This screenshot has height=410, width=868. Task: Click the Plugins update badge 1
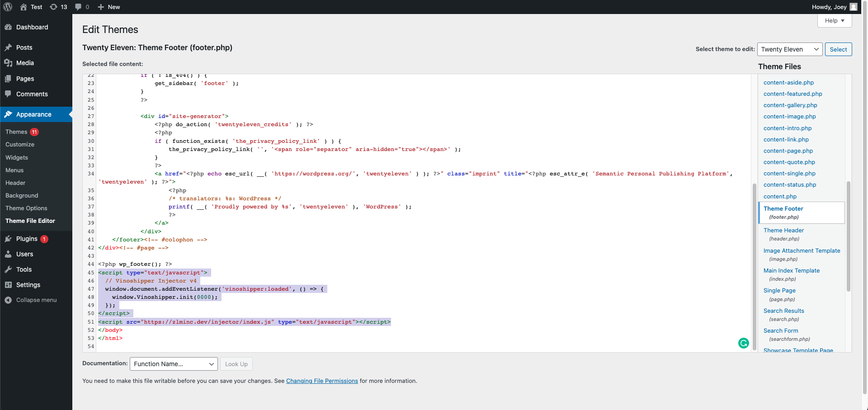pyautogui.click(x=44, y=239)
